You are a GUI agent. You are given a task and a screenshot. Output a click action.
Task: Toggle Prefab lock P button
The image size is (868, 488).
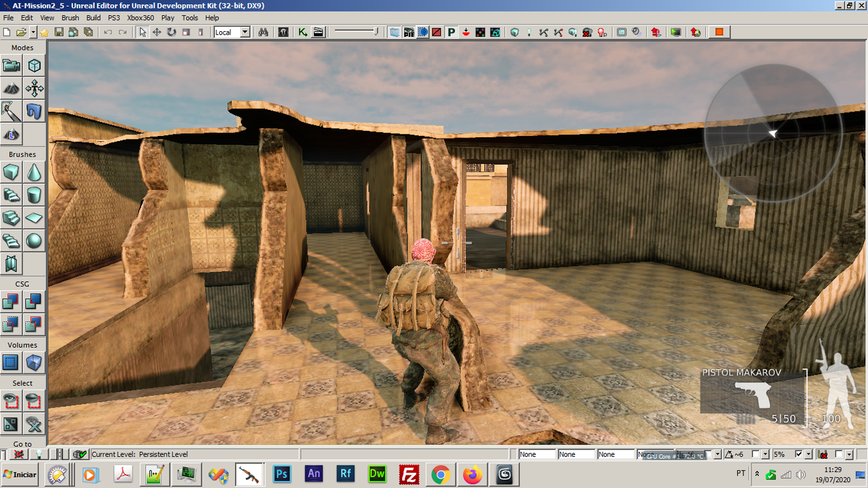[x=451, y=32]
